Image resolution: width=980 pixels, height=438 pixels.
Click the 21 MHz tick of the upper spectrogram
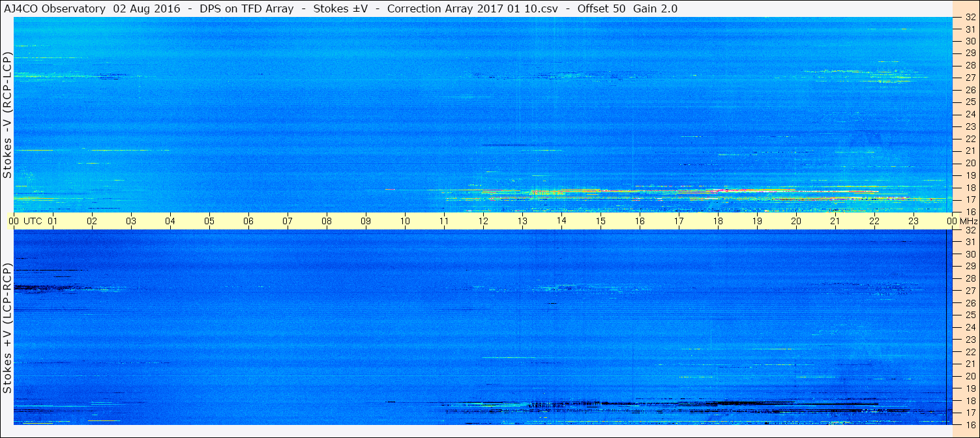pyautogui.click(x=970, y=151)
